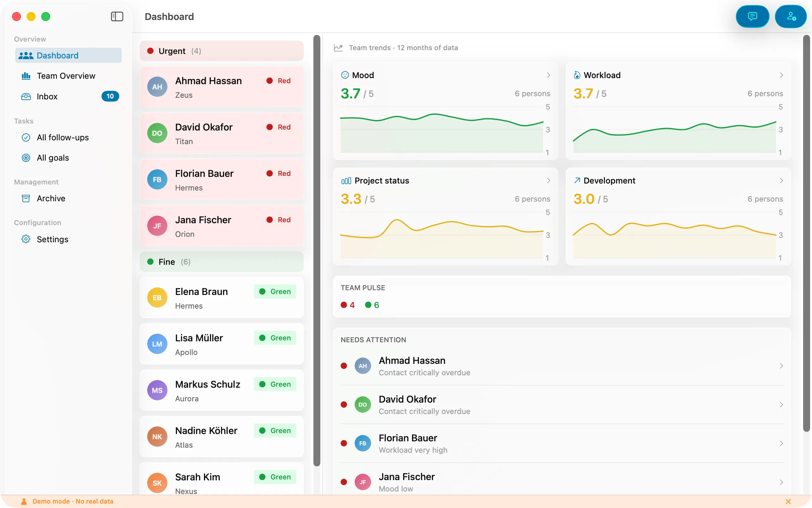Screen dimensions: 812x508
Task: Open David Okafor's Titan card
Action: point(221,133)
